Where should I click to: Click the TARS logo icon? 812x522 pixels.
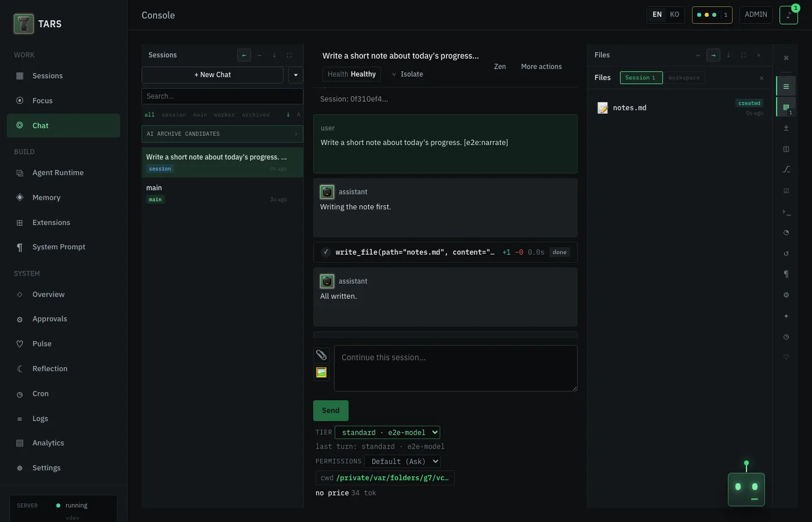(24, 24)
